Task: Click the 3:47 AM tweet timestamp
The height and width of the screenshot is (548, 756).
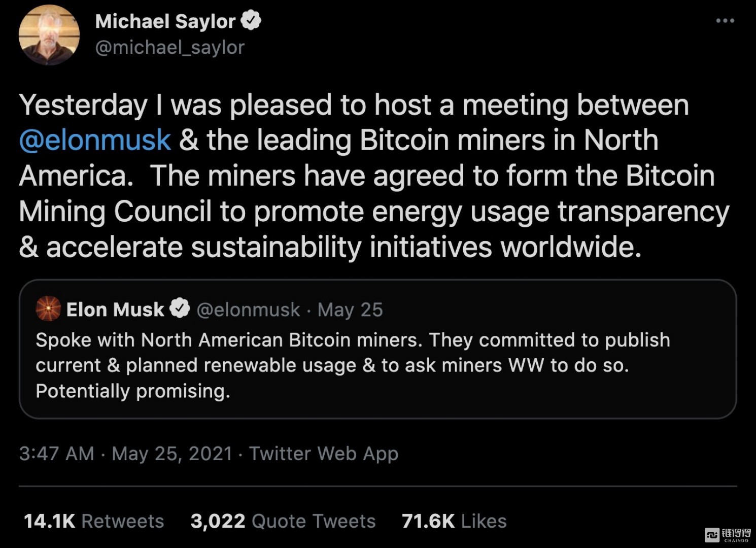Action: 56,453
